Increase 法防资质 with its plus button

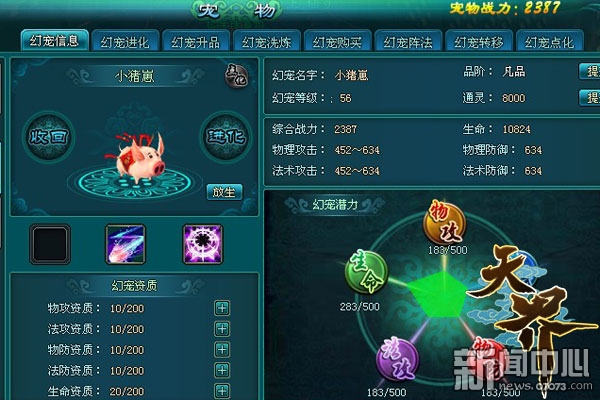[222, 370]
